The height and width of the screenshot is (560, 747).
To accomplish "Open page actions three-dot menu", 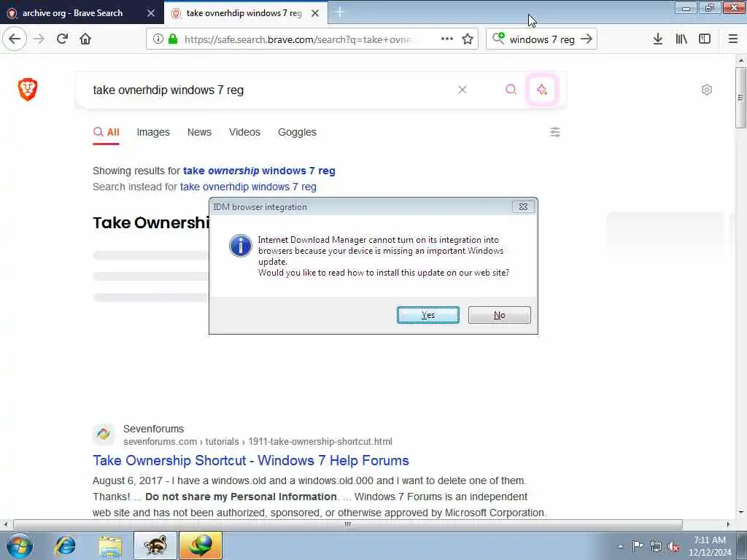I will (447, 39).
